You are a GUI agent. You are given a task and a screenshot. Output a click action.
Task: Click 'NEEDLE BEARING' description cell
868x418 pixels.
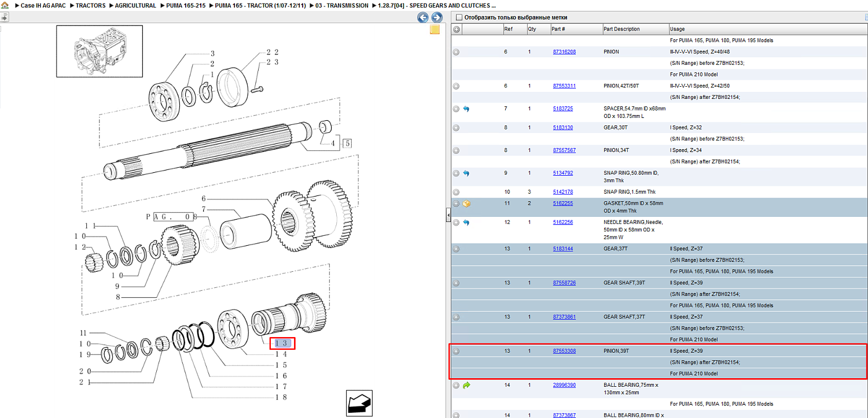[634, 230]
